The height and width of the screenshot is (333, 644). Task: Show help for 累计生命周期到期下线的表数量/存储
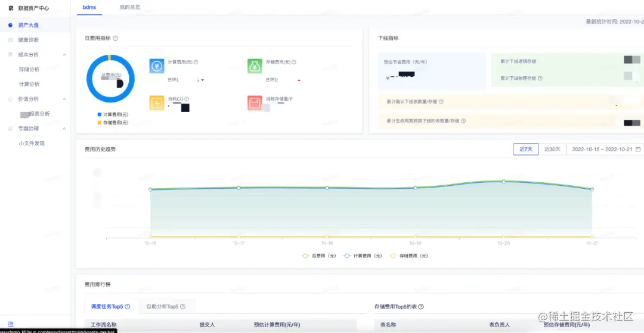463,121
